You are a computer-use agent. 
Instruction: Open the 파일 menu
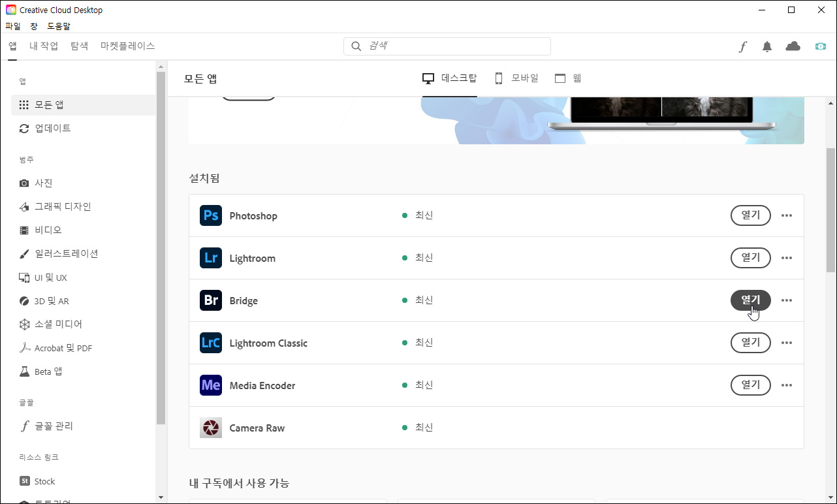click(12, 25)
